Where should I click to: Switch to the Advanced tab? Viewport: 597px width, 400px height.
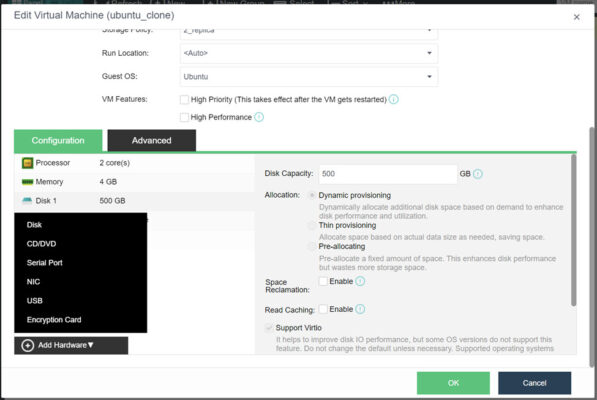click(x=152, y=140)
